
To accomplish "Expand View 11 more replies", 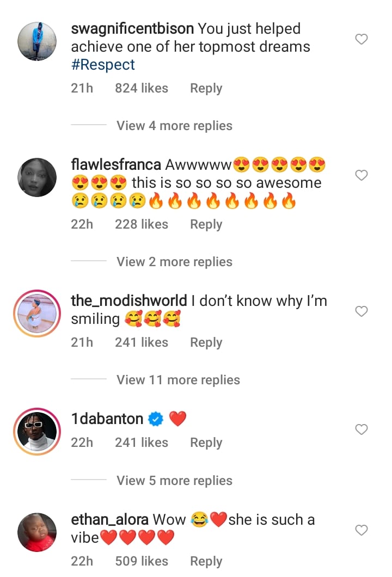I will point(178,380).
